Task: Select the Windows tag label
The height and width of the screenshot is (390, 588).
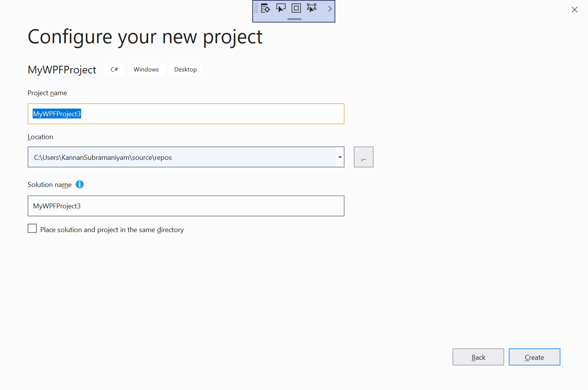Action: click(x=146, y=70)
